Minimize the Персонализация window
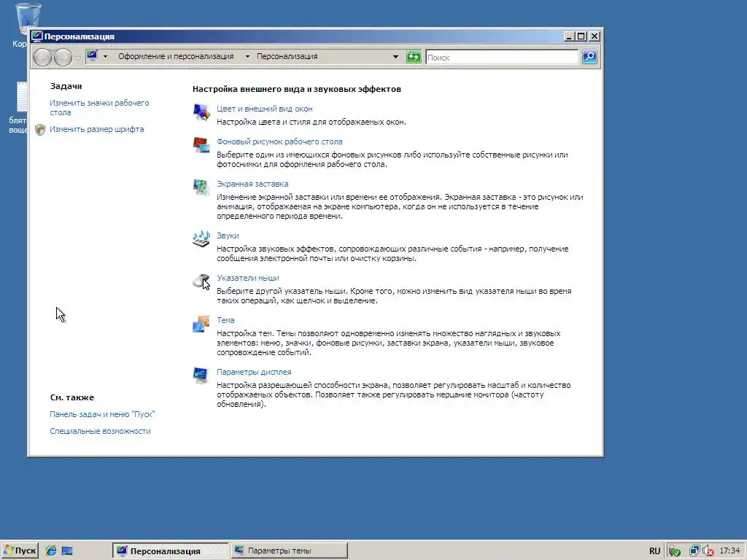 coord(569,36)
